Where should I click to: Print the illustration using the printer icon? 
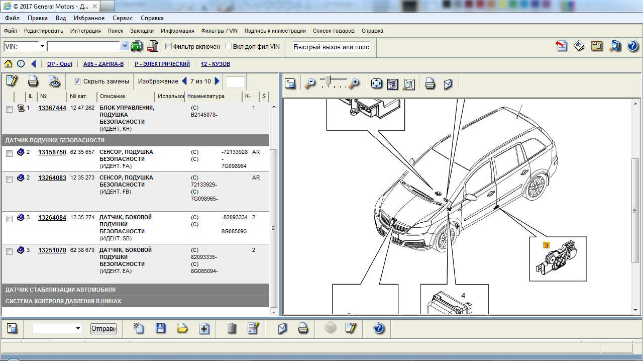(430, 84)
